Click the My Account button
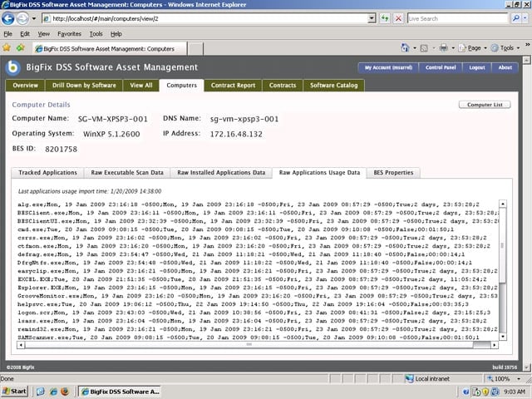 click(x=388, y=67)
